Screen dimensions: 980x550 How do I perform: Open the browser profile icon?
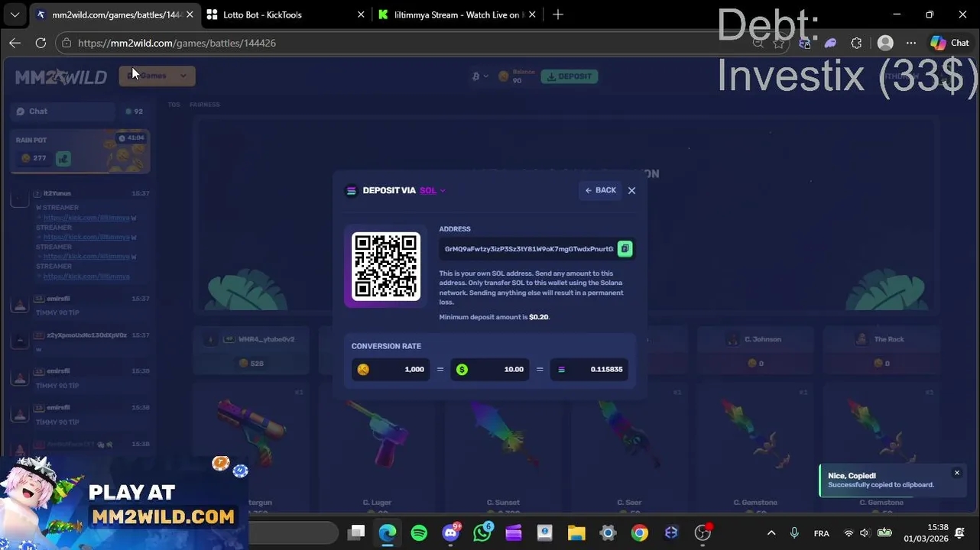tap(885, 43)
